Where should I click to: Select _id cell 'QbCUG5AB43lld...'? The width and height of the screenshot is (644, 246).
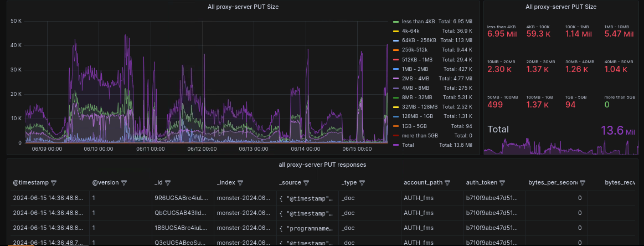tap(182, 213)
